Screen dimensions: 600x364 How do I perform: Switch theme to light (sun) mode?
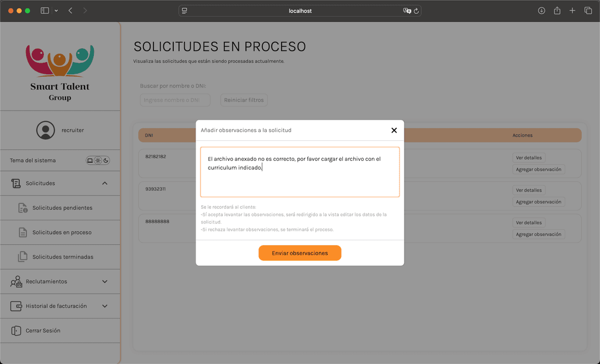pos(98,161)
